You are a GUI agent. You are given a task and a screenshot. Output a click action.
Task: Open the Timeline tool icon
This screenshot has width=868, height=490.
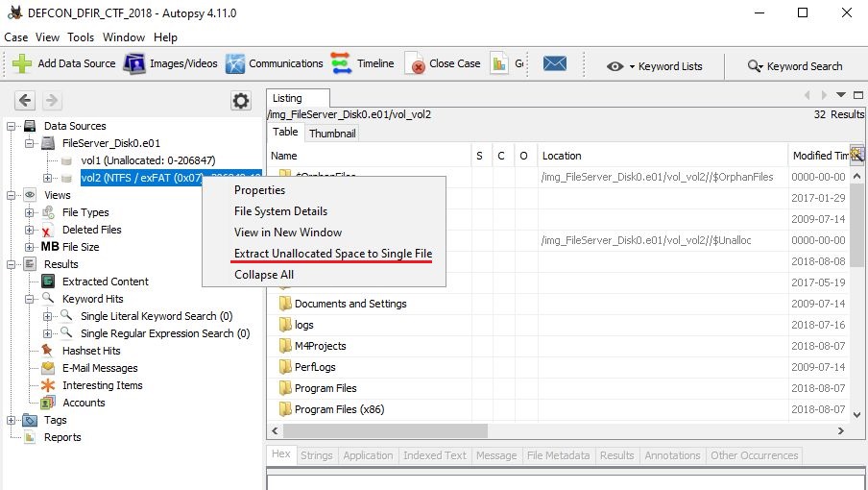(x=341, y=63)
